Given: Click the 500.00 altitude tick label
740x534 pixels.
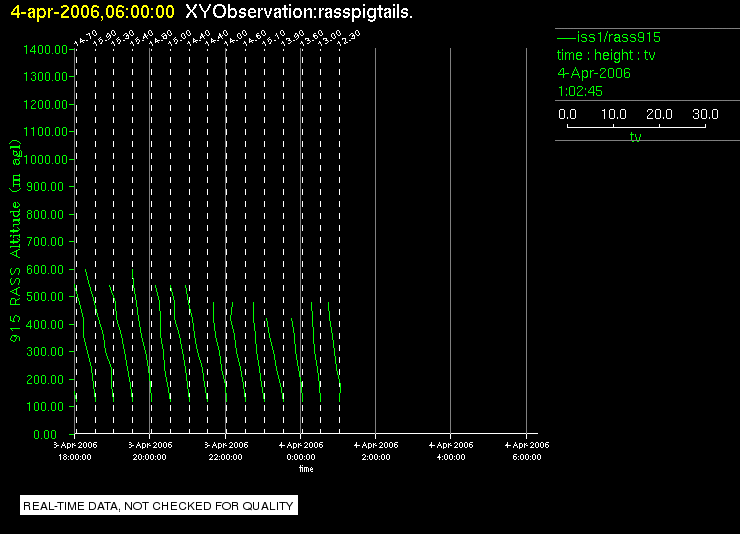Looking at the screenshot, I should click(x=47, y=297).
